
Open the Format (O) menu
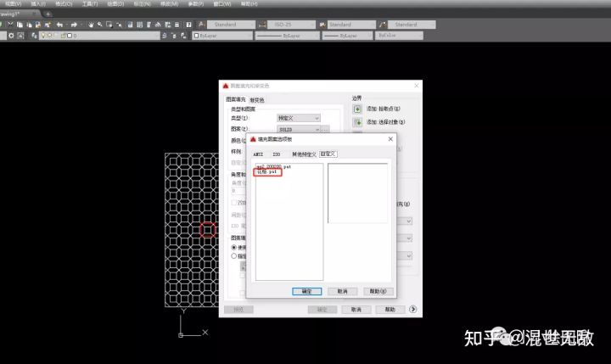(64, 3)
